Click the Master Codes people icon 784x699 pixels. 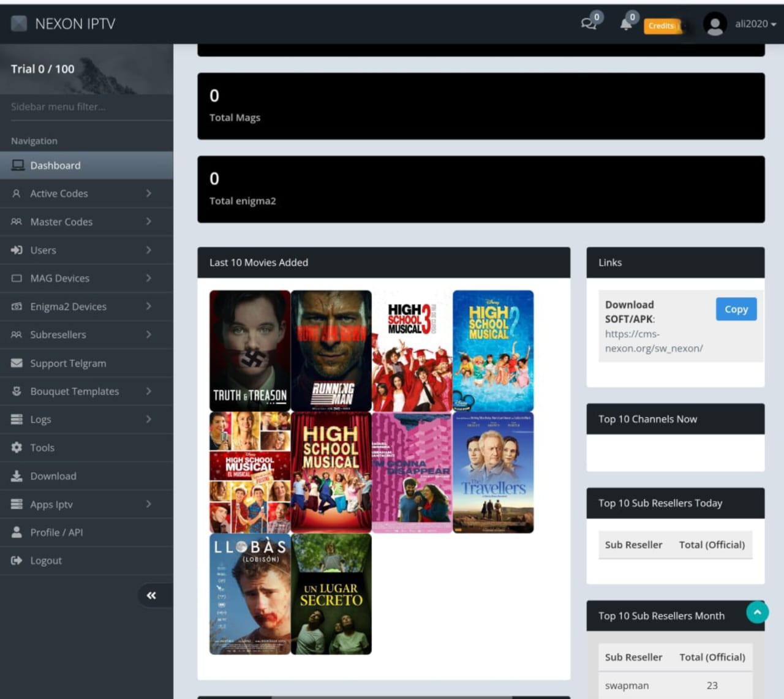tap(17, 222)
